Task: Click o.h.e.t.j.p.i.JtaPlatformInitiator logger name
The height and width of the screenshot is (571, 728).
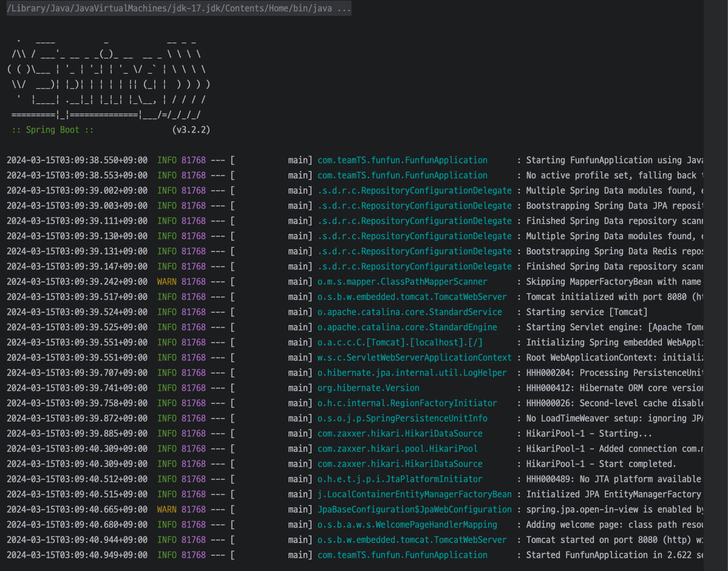Action: pyautogui.click(x=400, y=479)
